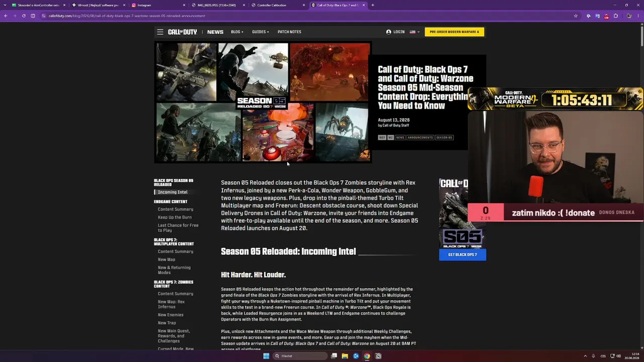Expand the BLOG dropdown menu

[237, 32]
